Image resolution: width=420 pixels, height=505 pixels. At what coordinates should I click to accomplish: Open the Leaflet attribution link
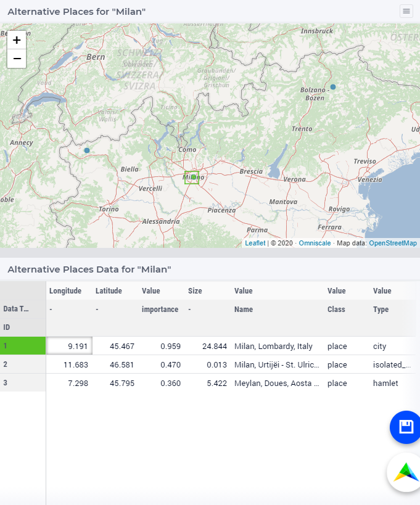(255, 243)
